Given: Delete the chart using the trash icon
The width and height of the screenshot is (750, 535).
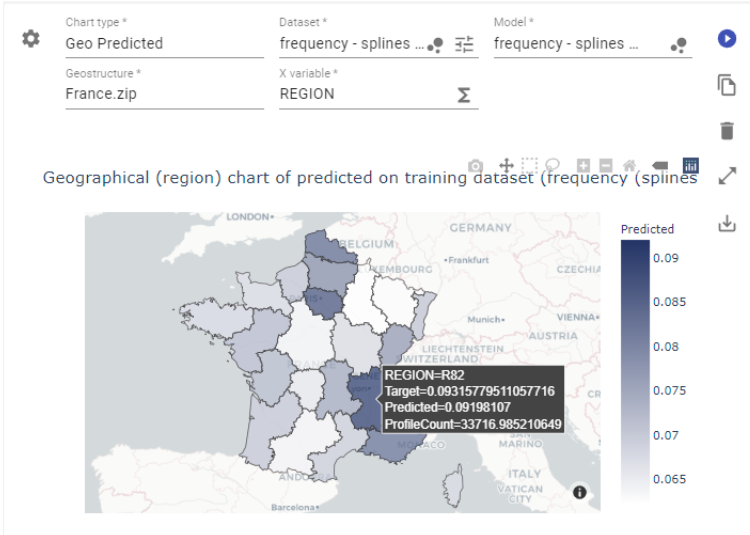Looking at the screenshot, I should tap(727, 131).
